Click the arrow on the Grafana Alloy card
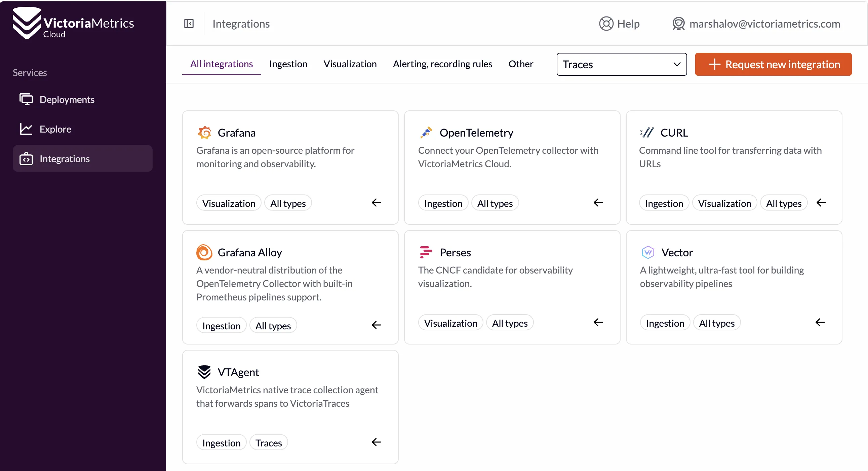The height and width of the screenshot is (471, 868). [377, 325]
